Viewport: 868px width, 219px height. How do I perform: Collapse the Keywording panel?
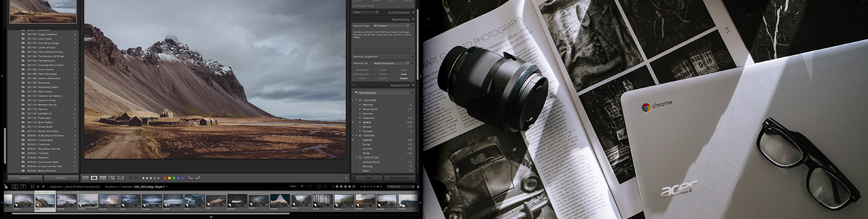point(413,19)
